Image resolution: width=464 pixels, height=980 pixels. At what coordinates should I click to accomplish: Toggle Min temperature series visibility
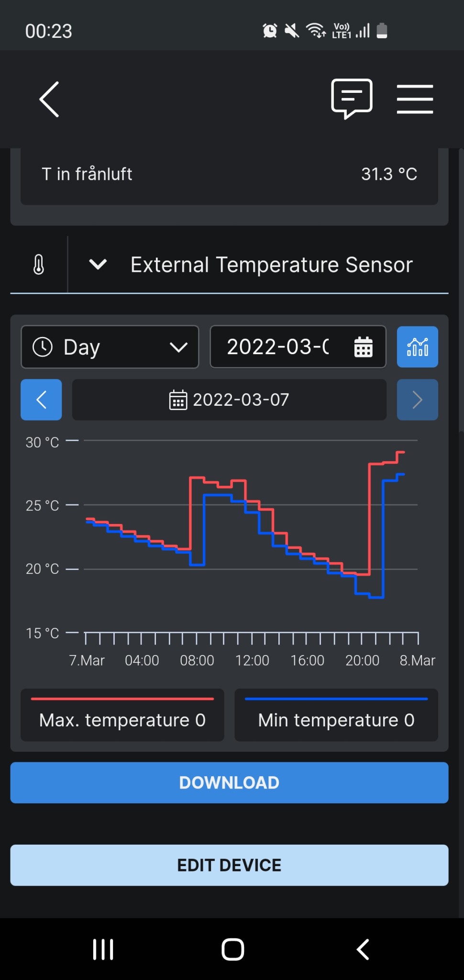(336, 715)
